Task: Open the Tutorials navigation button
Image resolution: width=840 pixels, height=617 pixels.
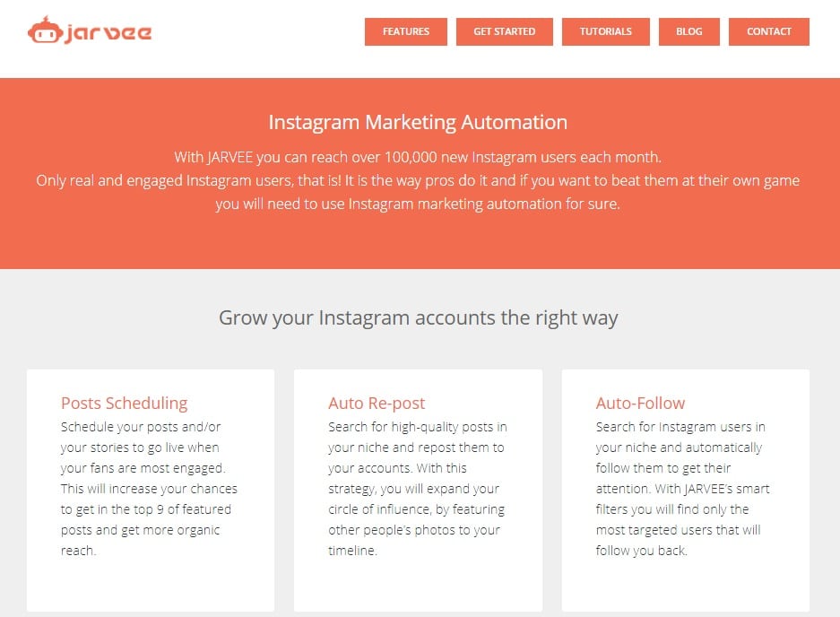Action: click(x=605, y=31)
